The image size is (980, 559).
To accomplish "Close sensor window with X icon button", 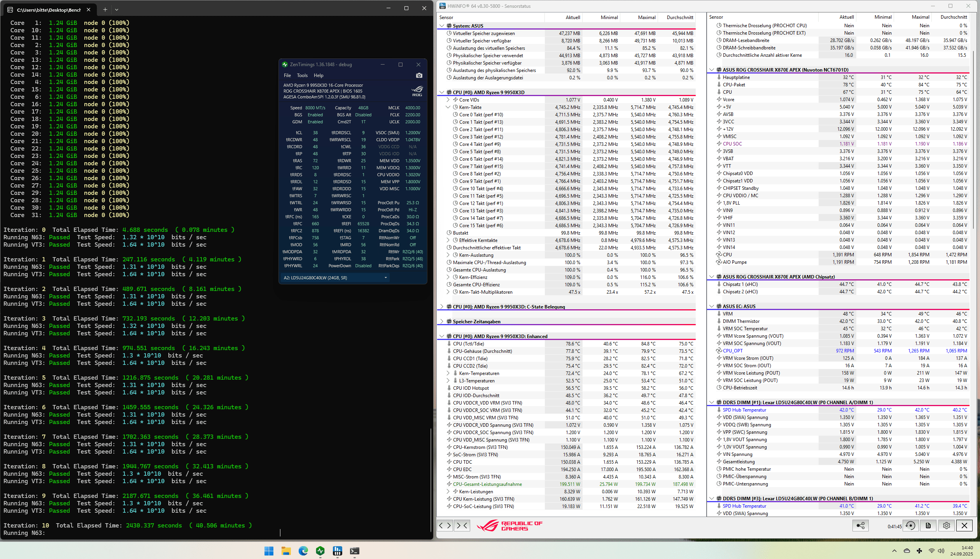I will click(964, 526).
